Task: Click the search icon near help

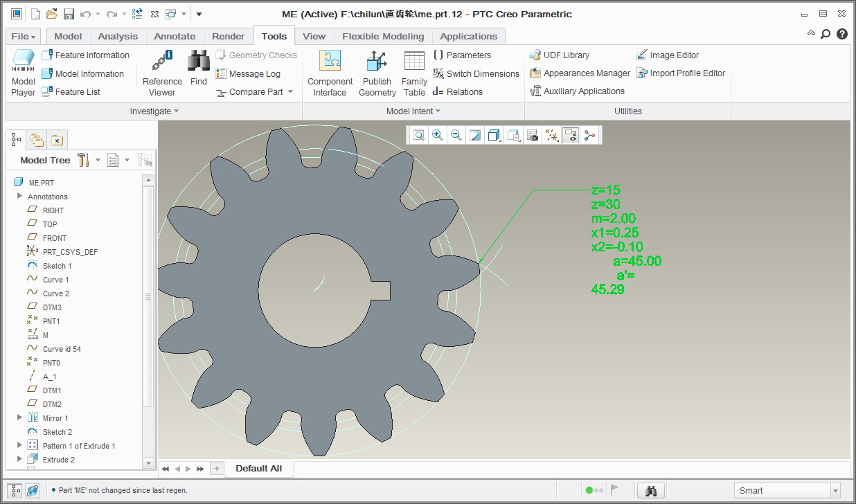Action: point(826,34)
